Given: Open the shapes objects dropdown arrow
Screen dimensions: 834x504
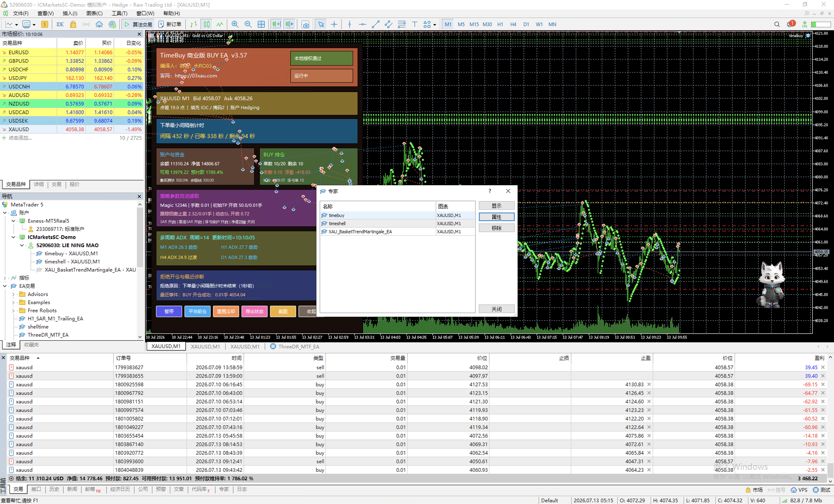Looking at the screenshot, I should [x=435, y=25].
